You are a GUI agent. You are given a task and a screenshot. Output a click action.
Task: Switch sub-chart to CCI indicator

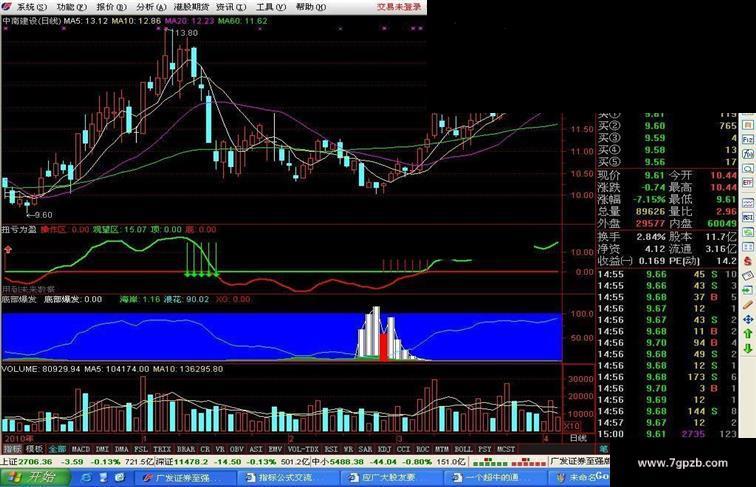pyautogui.click(x=403, y=449)
